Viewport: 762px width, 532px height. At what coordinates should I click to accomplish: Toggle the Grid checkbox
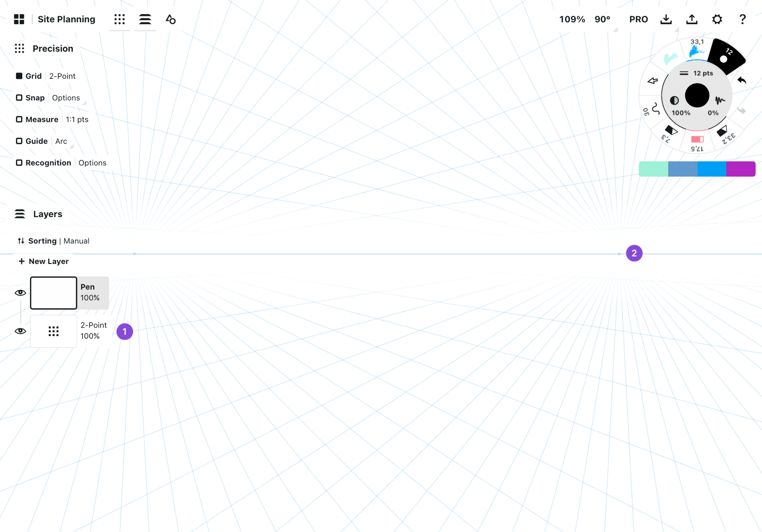[x=19, y=76]
